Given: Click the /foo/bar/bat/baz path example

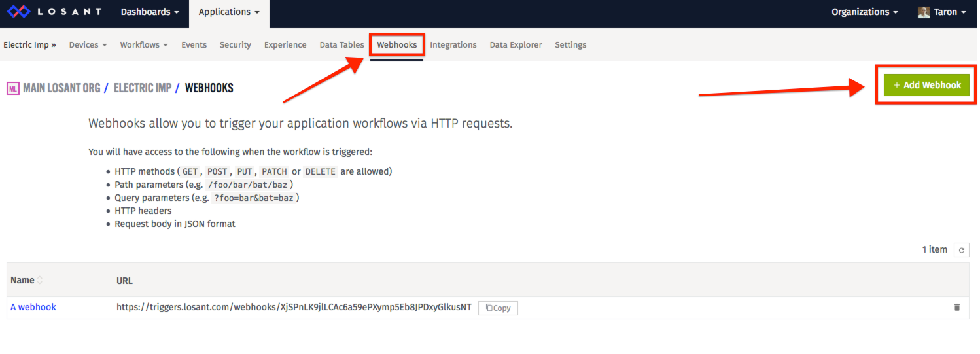Looking at the screenshot, I should 249,185.
